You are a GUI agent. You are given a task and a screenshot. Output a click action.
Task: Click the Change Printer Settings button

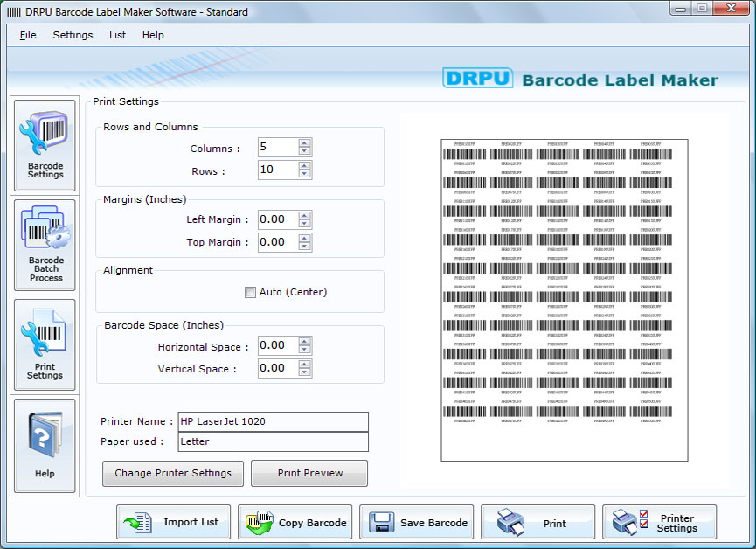[x=172, y=473]
